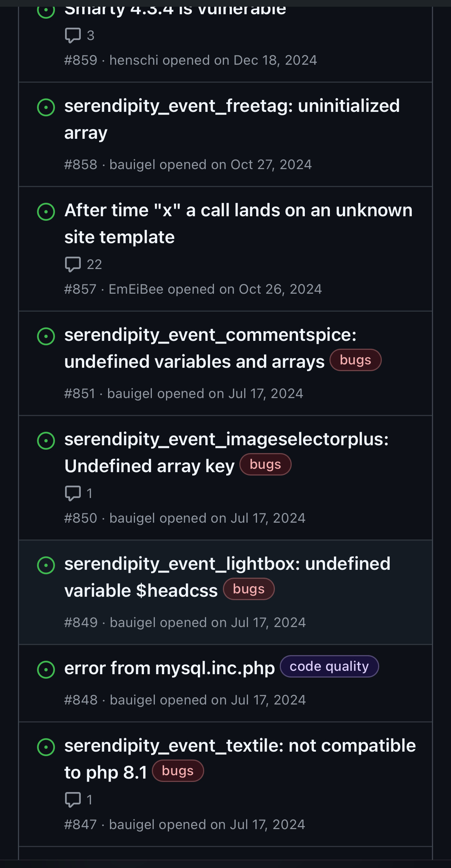Open the 22 comments on issue #857
This screenshot has width=451, height=868.
[83, 265]
